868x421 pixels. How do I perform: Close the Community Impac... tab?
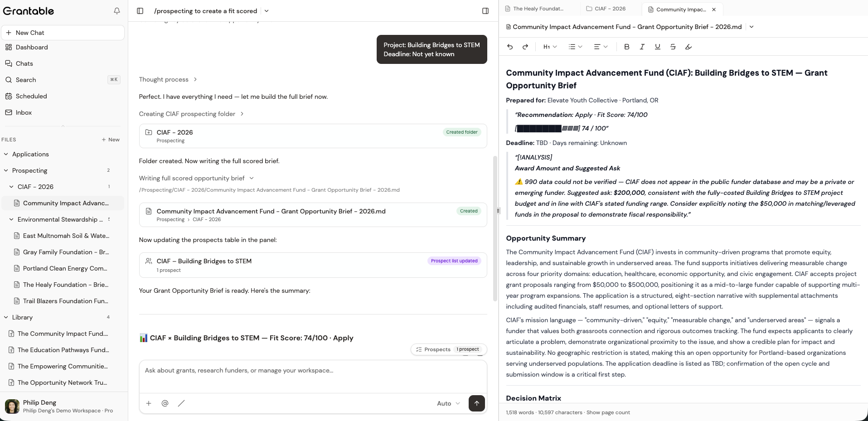714,9
